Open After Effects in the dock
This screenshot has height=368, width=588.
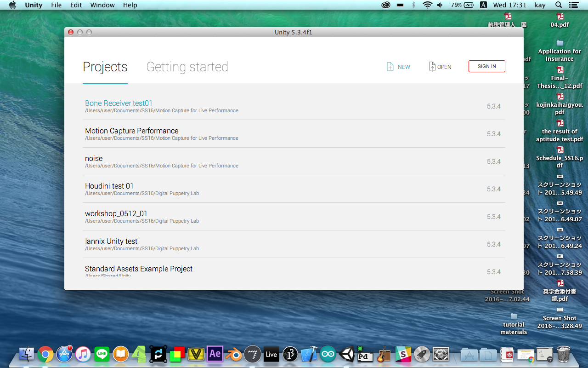coord(215,354)
